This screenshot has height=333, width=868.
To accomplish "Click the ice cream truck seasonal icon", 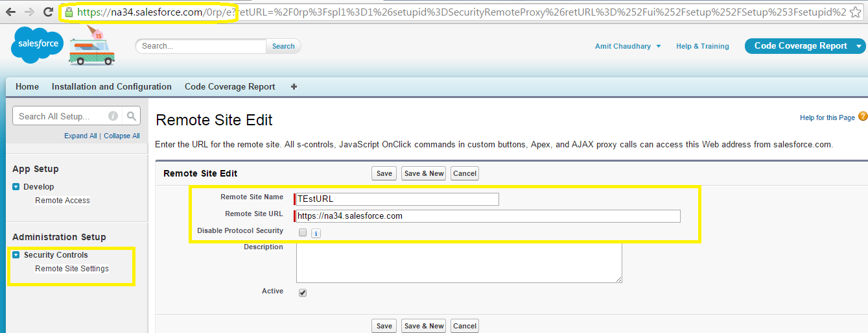I will coord(92,46).
